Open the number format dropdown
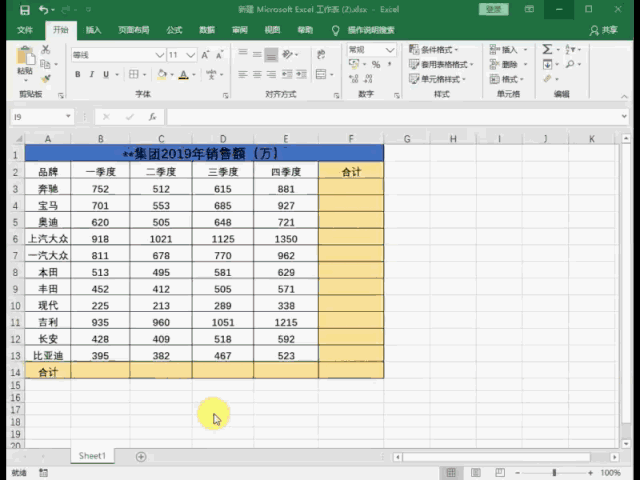 coord(390,50)
